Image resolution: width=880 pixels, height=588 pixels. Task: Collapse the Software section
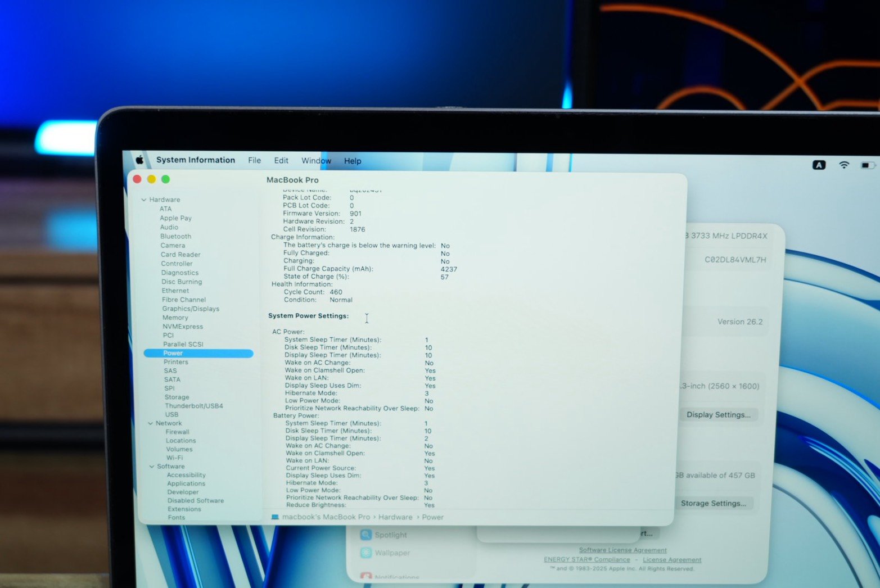click(x=152, y=467)
